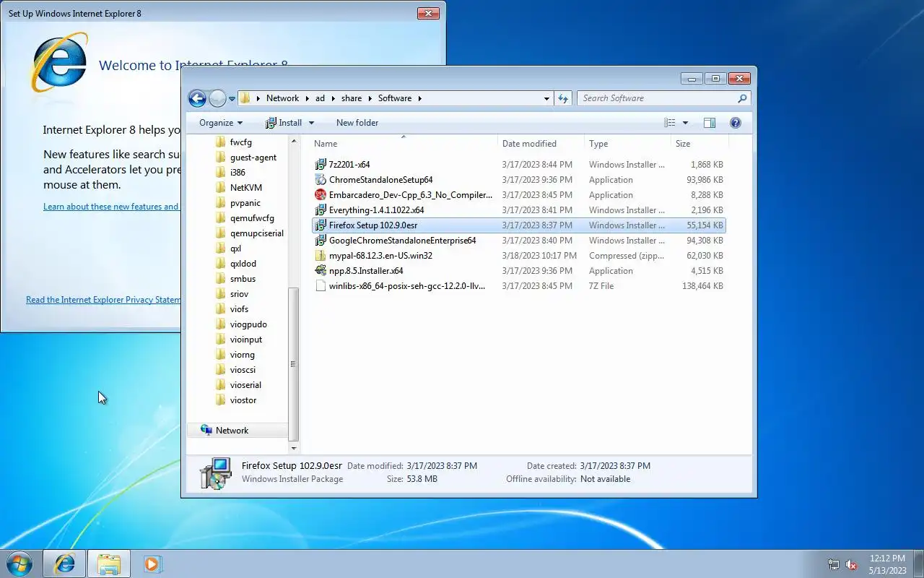Open 'Learn about these new features' link
Screen dimensions: 924x578
click(111, 207)
